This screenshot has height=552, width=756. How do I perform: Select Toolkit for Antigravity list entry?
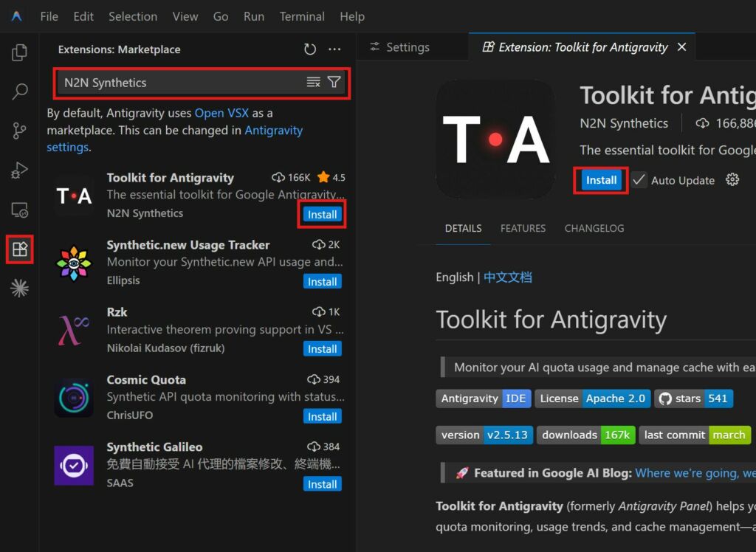tap(199, 196)
